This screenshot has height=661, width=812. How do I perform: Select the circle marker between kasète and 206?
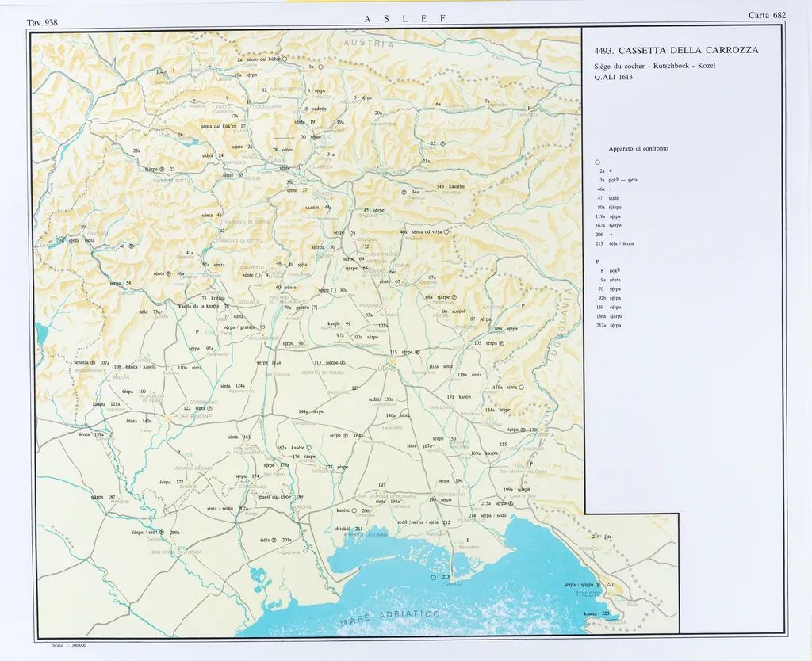pos(354,511)
